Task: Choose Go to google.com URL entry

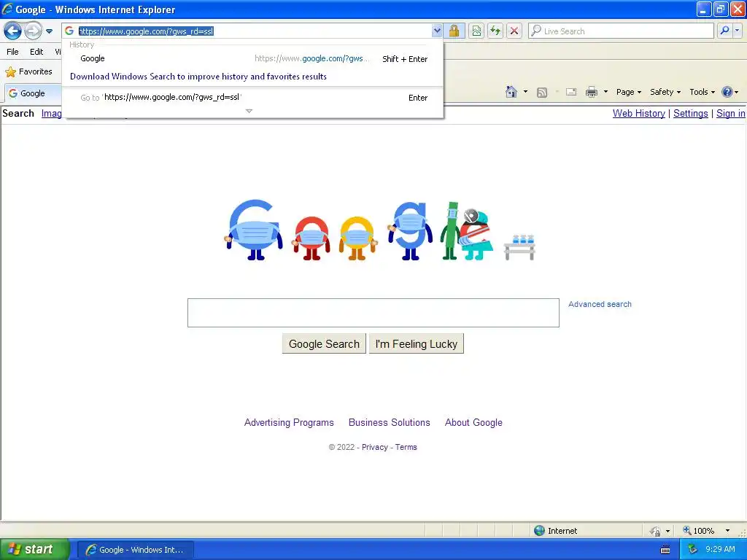Action: pos(252,97)
